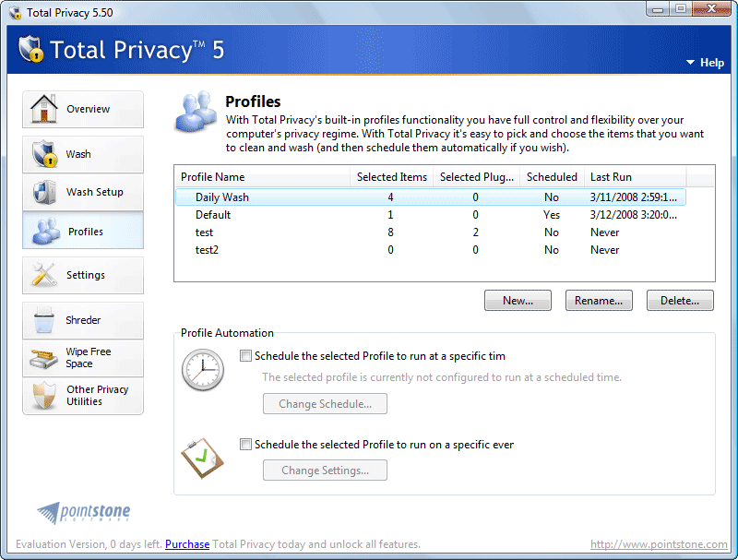The width and height of the screenshot is (738, 560).
Task: Sort by Profile Name column header
Action: (x=263, y=177)
